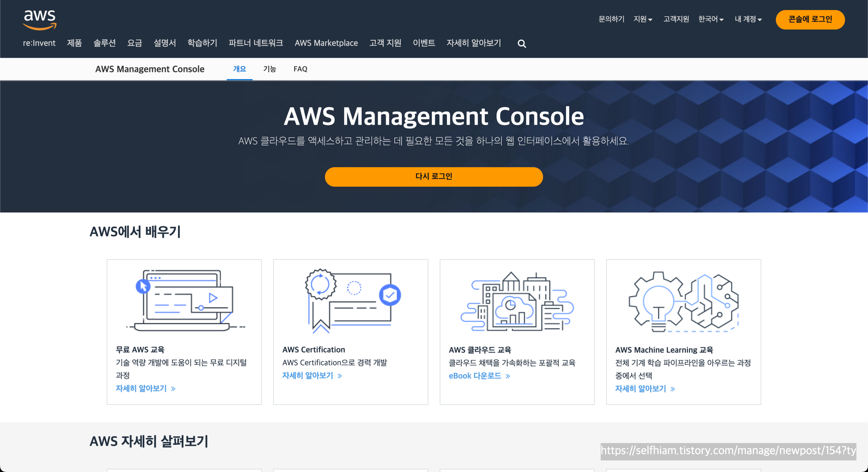Image resolution: width=868 pixels, height=472 pixels.
Task: Switch to the 기능 tab
Action: (270, 69)
